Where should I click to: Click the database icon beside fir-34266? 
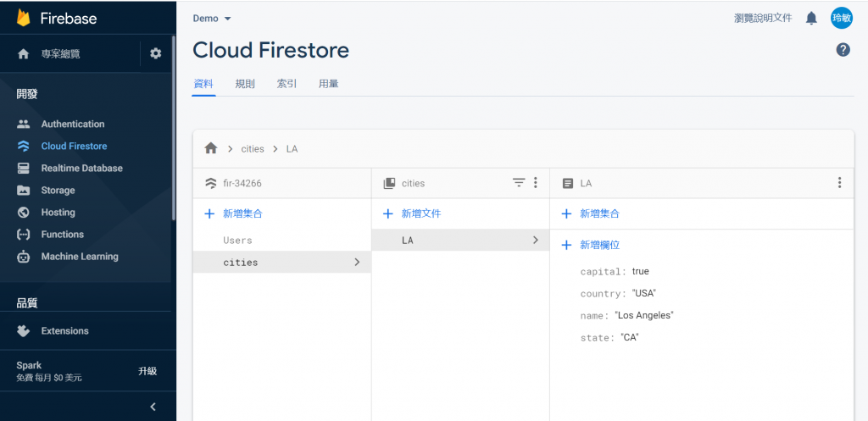click(210, 183)
